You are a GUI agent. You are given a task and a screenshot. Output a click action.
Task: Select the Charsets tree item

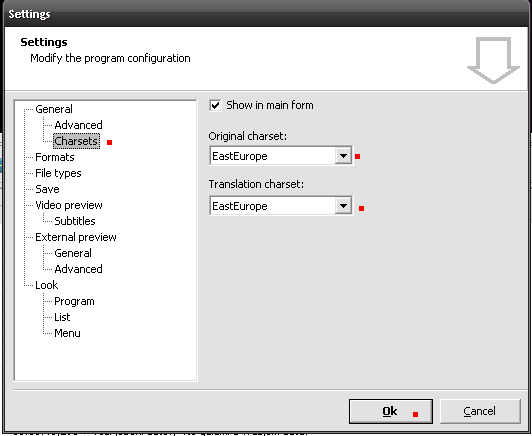coord(76,141)
